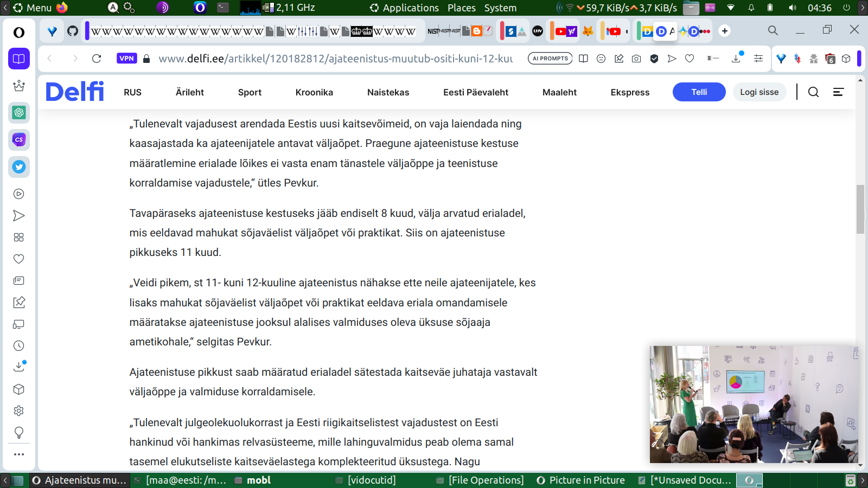868x488 pixels.
Task: Reload the Delfi page
Action: (97, 59)
